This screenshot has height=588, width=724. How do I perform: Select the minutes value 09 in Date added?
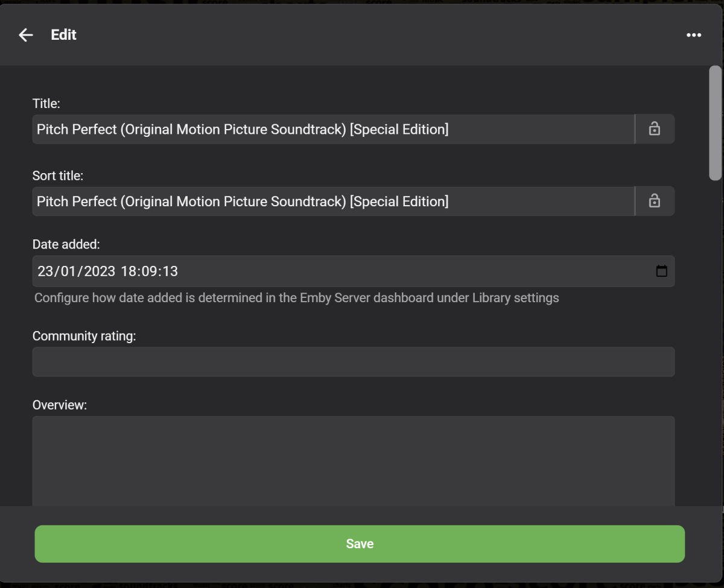pyautogui.click(x=149, y=271)
